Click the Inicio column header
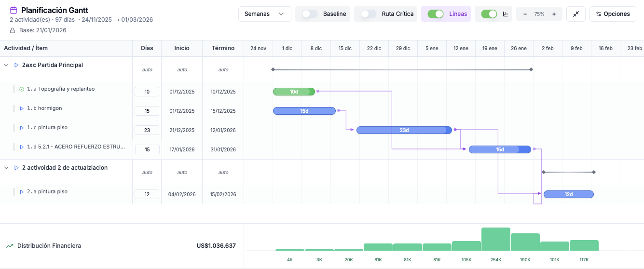The image size is (644, 269). 182,48
